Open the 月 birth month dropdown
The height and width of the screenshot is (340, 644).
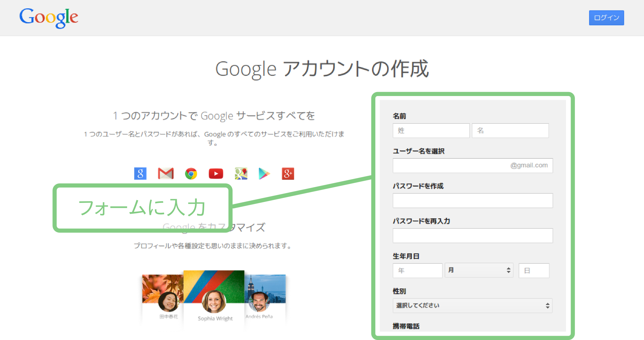479,270
